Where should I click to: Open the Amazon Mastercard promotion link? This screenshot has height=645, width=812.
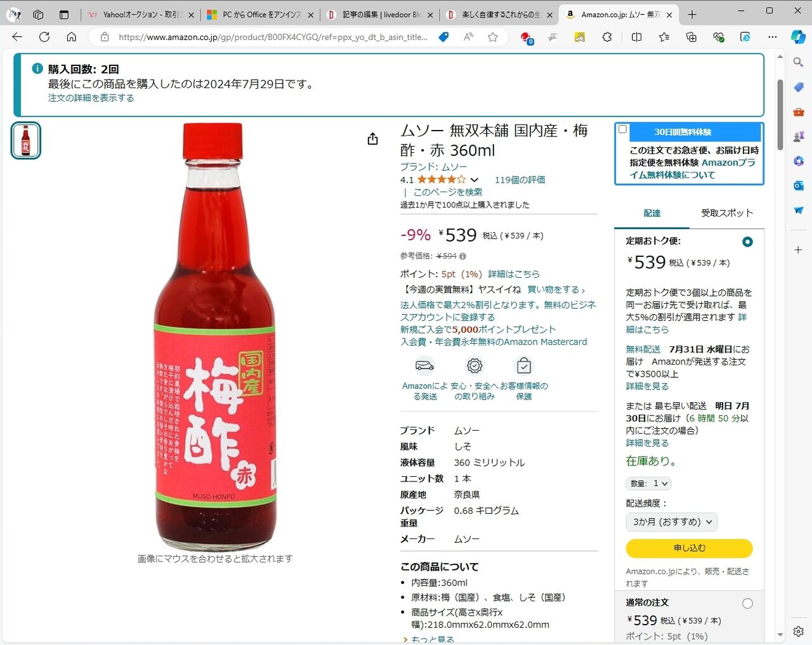pos(494,336)
